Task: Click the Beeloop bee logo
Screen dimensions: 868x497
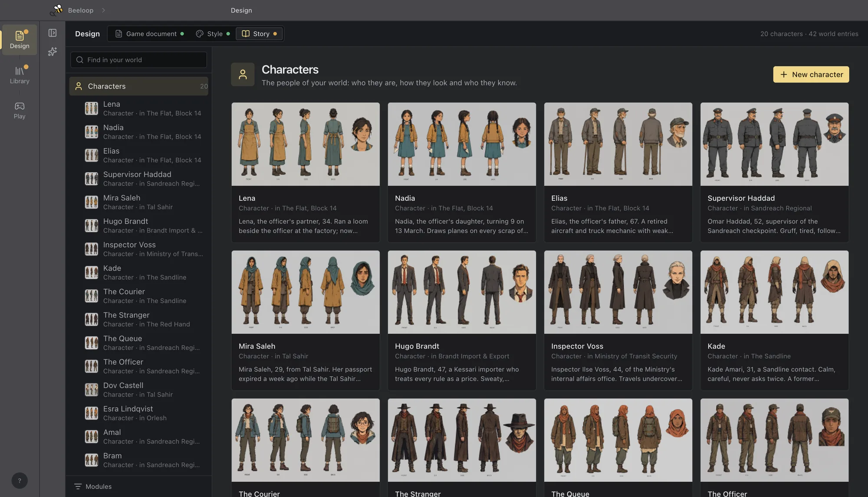Action: point(56,10)
